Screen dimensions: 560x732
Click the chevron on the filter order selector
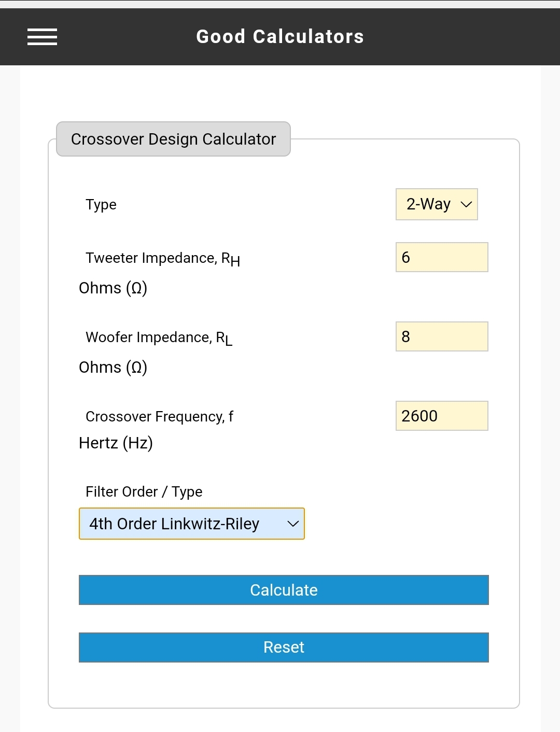[x=293, y=524]
